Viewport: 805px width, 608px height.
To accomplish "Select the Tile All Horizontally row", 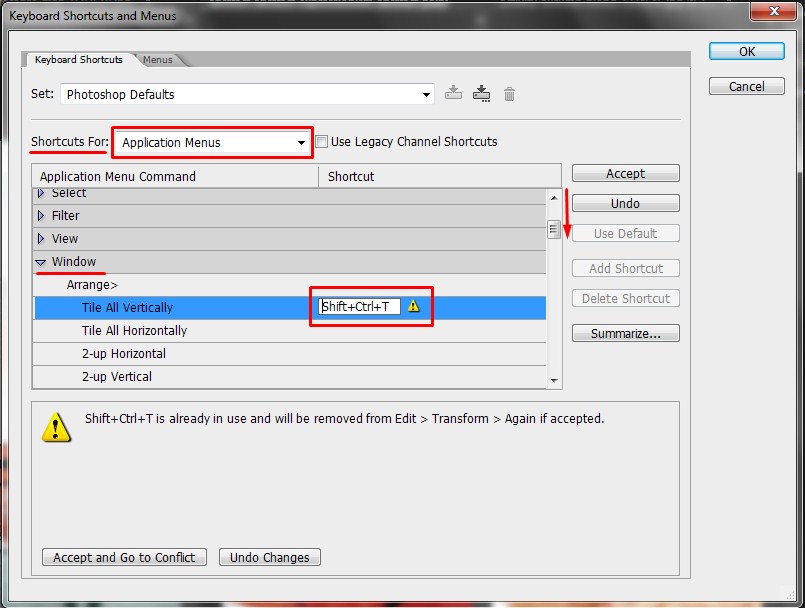I will [290, 331].
